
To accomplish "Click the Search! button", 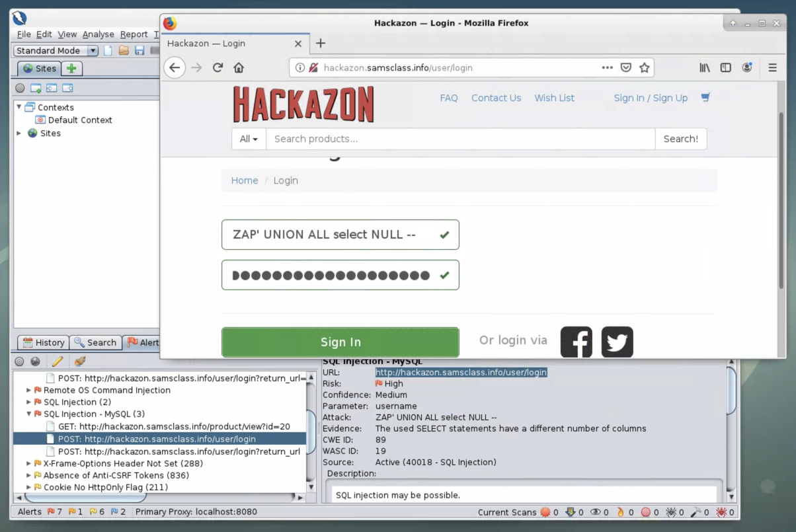I will point(681,139).
